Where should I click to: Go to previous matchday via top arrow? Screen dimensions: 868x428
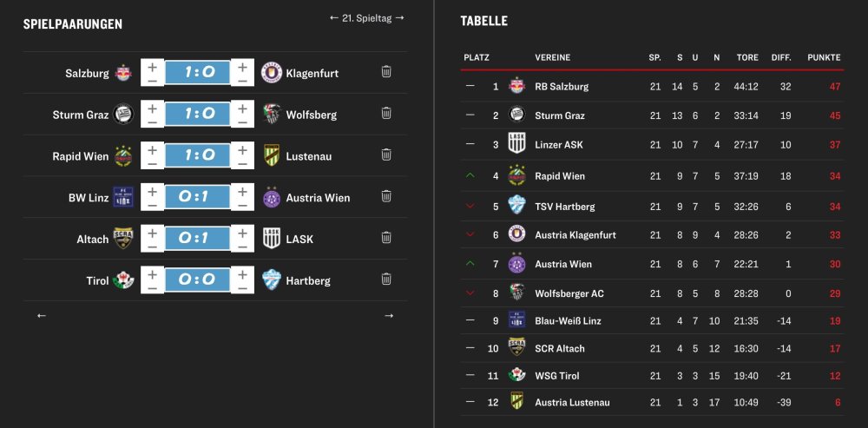pos(334,17)
